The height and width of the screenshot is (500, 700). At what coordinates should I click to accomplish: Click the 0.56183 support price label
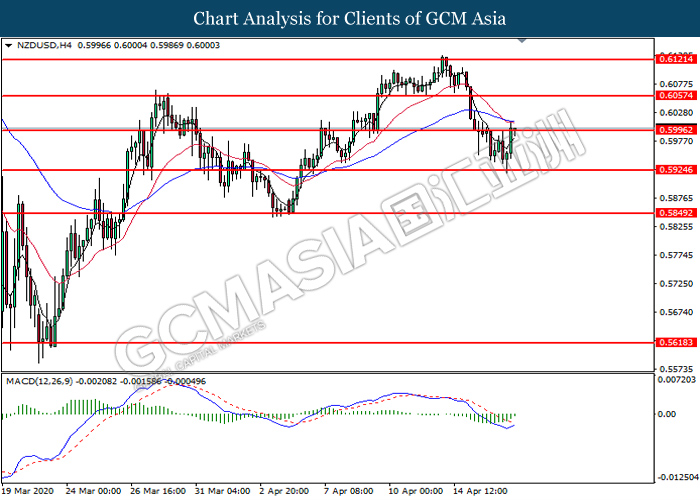(x=676, y=342)
